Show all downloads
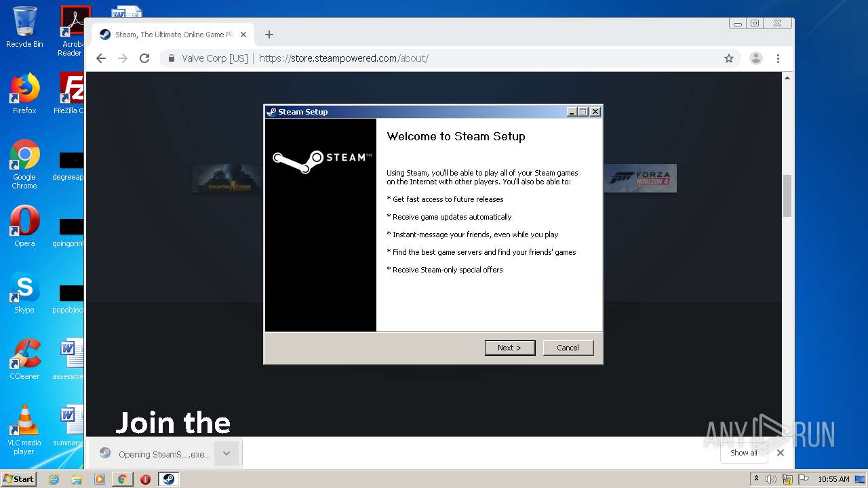 744,453
